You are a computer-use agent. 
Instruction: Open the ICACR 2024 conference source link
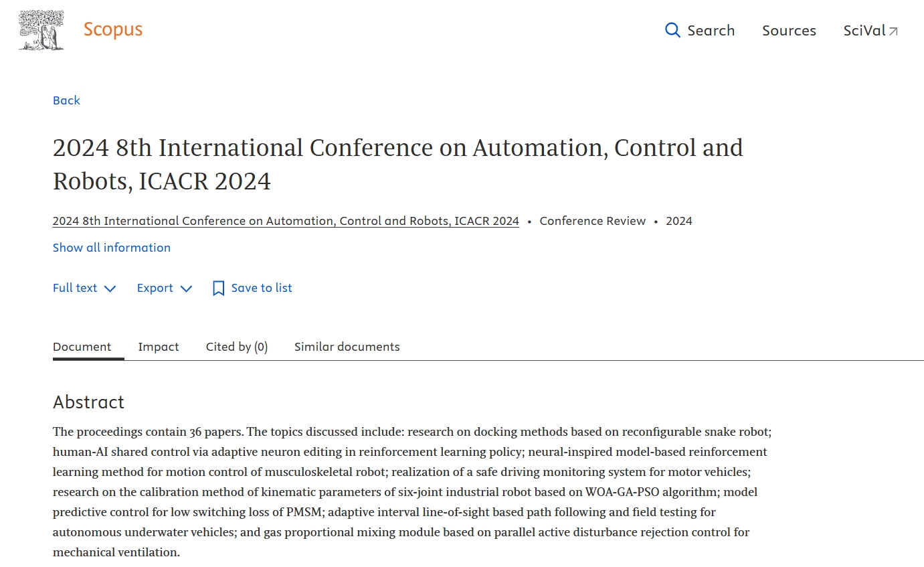[286, 221]
